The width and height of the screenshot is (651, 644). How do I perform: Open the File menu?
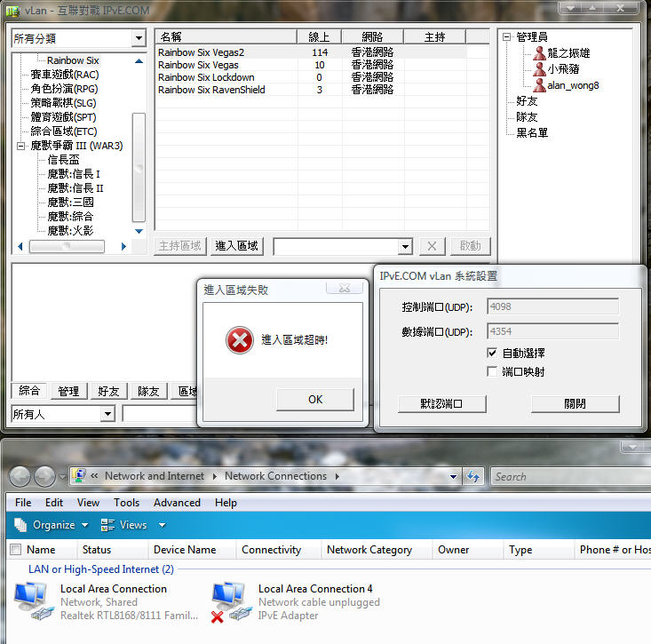pos(23,503)
